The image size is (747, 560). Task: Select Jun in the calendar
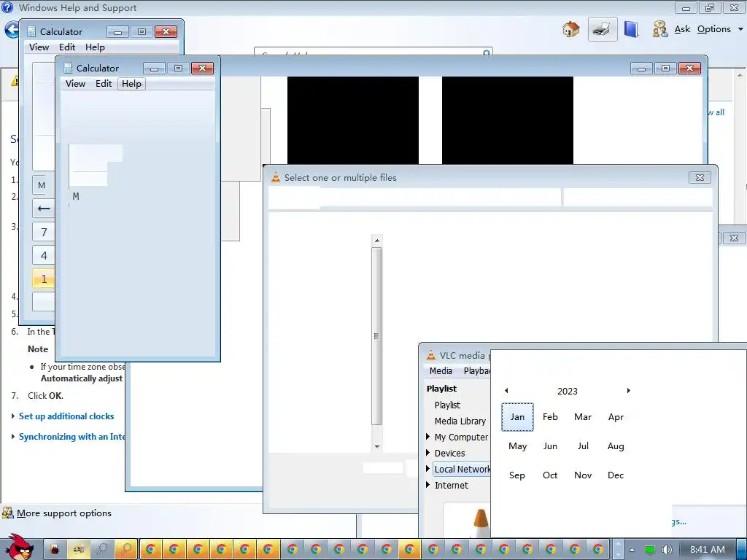point(550,446)
